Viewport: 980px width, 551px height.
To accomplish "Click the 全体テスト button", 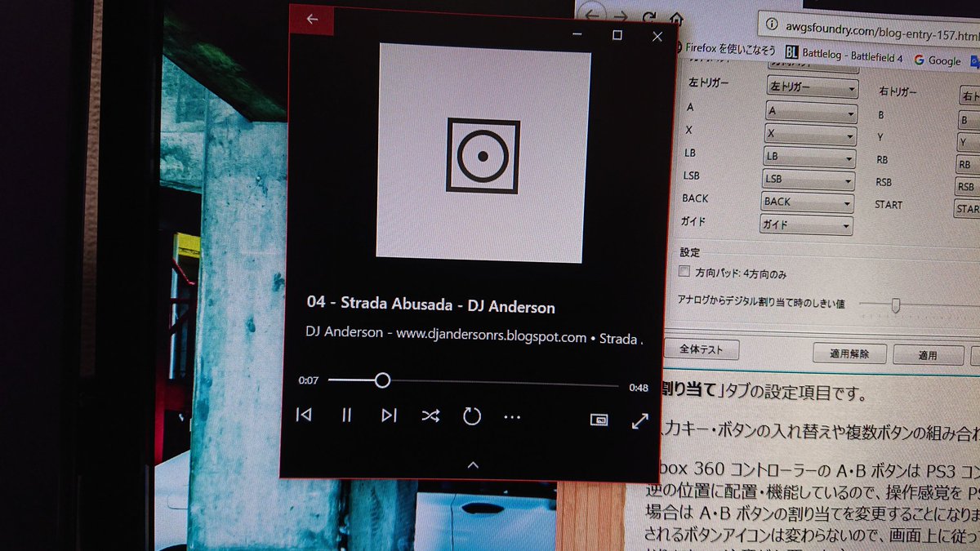I will coord(701,349).
